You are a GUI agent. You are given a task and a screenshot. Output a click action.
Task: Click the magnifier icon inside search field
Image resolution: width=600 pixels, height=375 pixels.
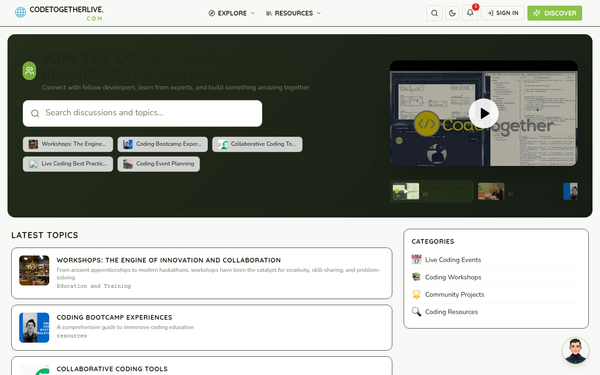[x=35, y=113]
